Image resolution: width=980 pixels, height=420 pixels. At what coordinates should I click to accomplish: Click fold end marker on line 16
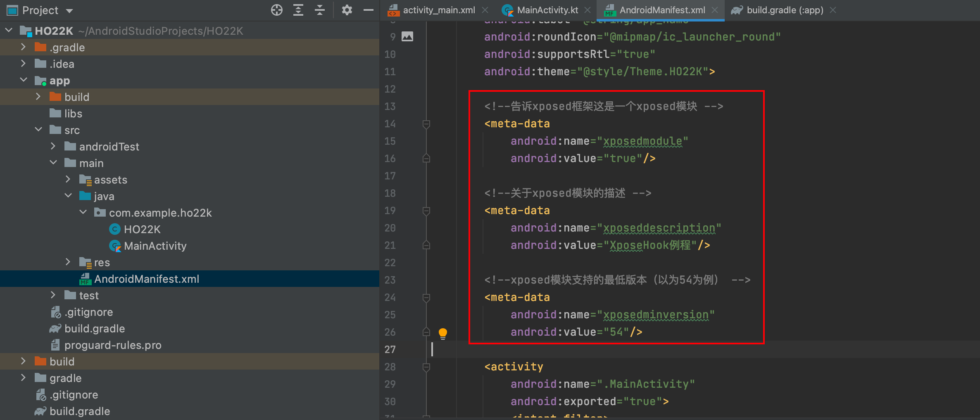click(426, 158)
